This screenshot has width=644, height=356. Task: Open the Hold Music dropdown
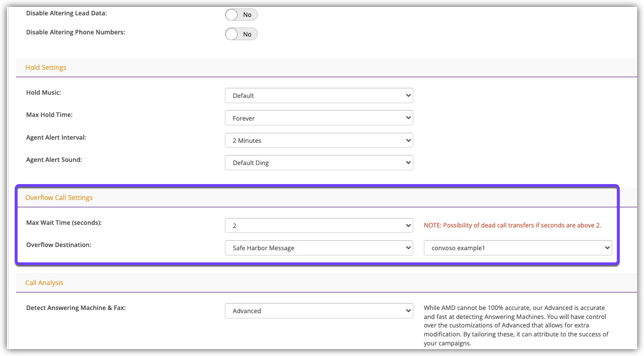(319, 96)
